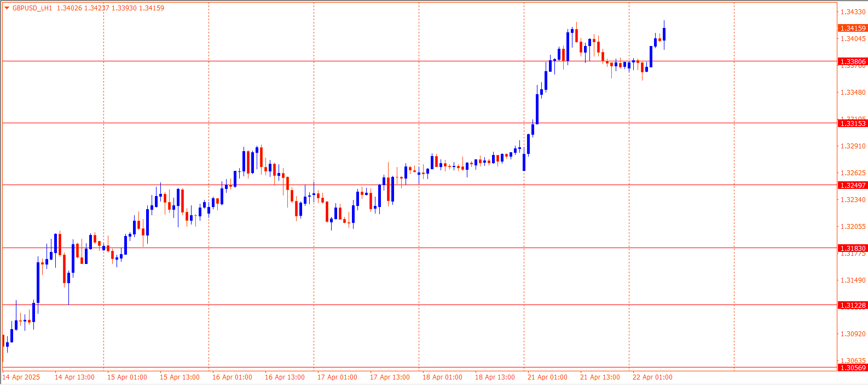Click the 1.34045 price scale label
This screenshot has height=385, width=868.
click(x=853, y=39)
